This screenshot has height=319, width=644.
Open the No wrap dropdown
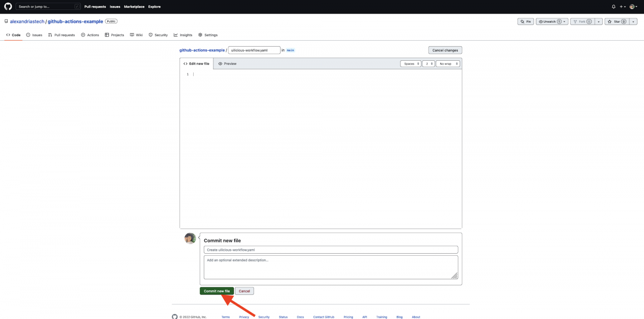tap(447, 63)
